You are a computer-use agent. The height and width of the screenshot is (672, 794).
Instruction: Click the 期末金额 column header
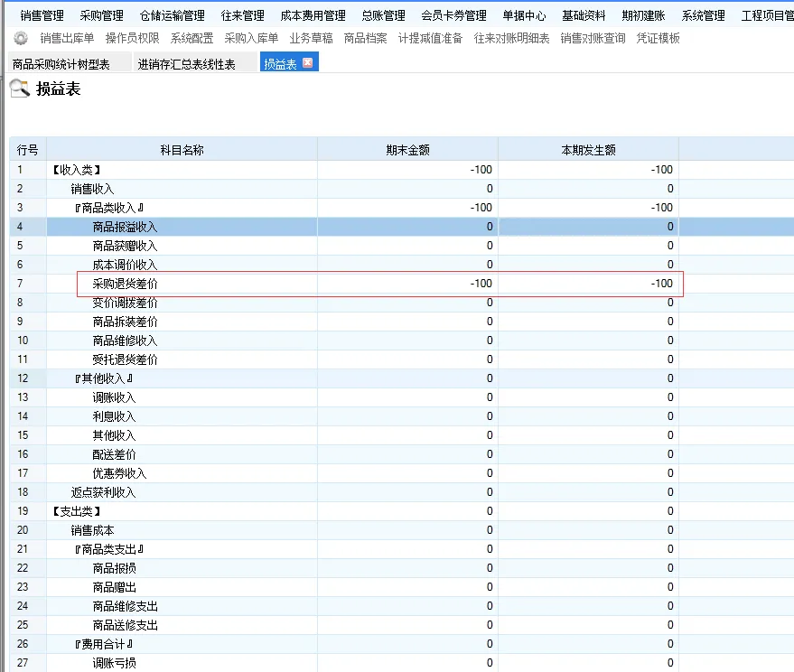(x=407, y=150)
